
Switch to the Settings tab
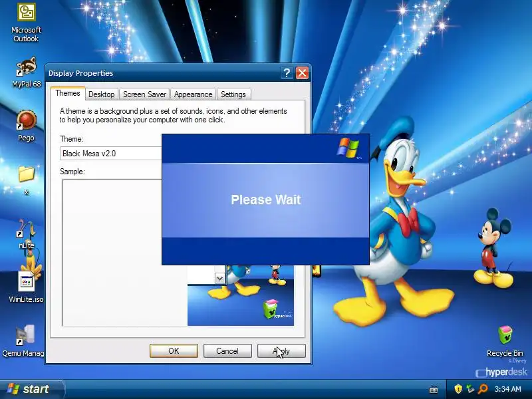point(233,94)
